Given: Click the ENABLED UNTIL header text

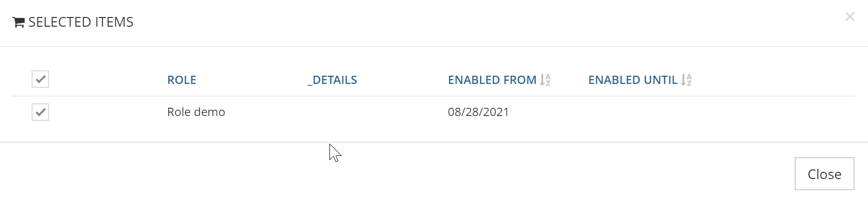Looking at the screenshot, I should pyautogui.click(x=632, y=80).
